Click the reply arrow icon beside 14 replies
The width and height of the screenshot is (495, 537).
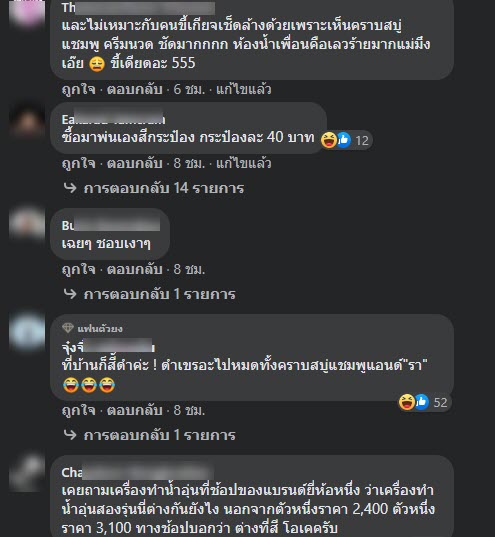click(x=70, y=188)
